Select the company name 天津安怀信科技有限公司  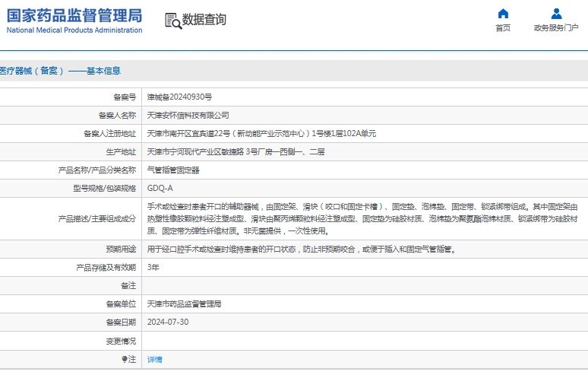[188, 116]
